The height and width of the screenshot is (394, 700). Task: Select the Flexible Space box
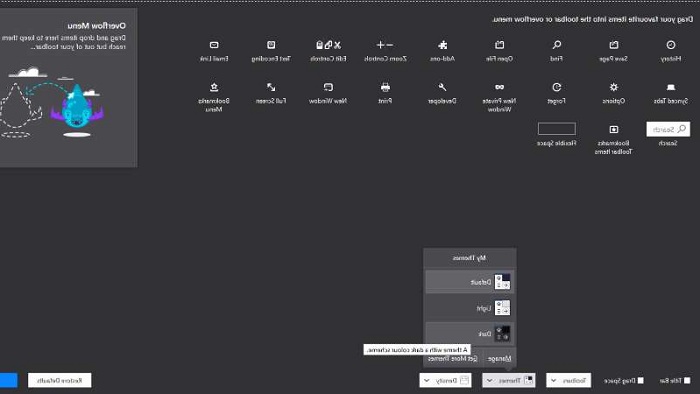pyautogui.click(x=557, y=129)
